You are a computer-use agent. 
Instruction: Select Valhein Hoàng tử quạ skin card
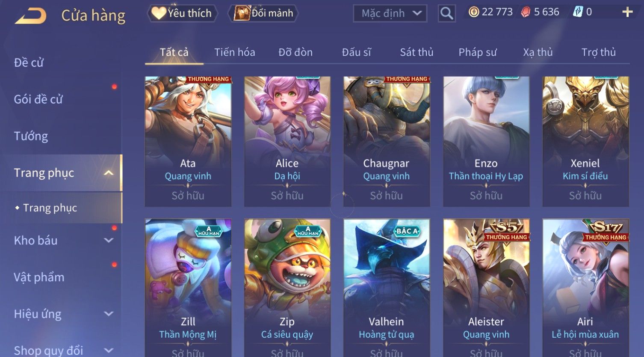click(387, 288)
